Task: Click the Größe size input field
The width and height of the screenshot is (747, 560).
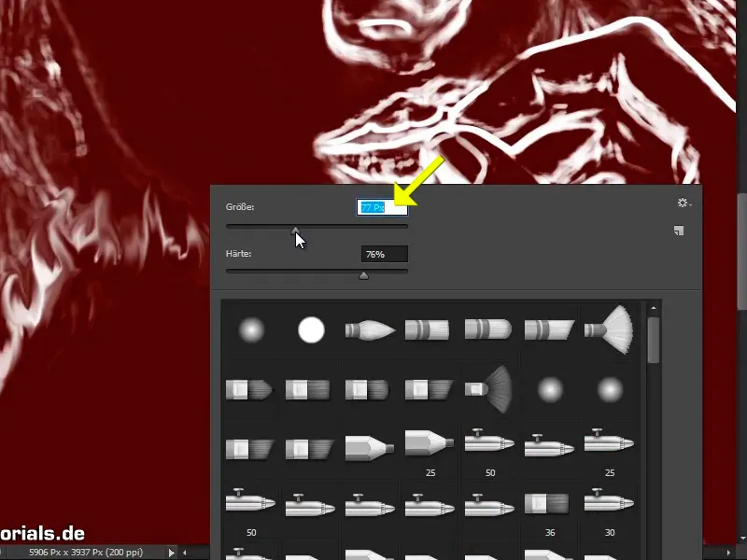Action: 382,207
